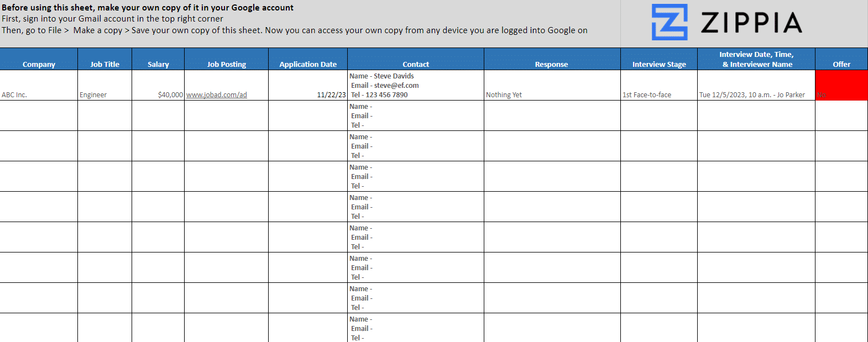
Task: Select the Offer column header
Action: 841,64
